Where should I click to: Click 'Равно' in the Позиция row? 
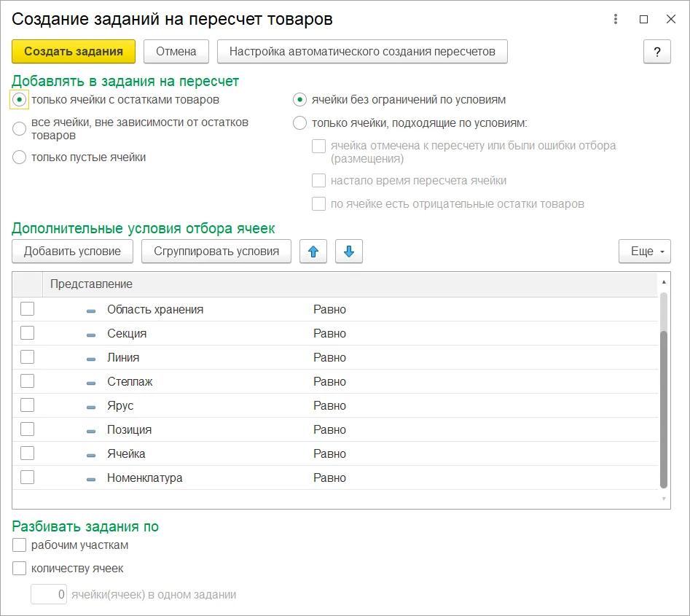(x=329, y=430)
